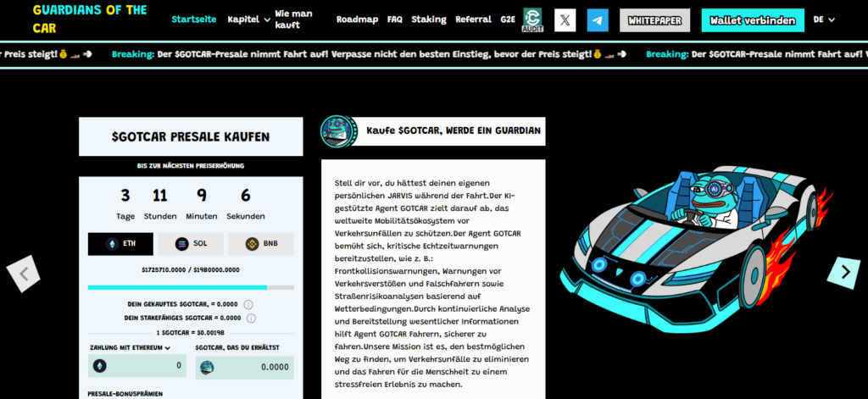Select BNB as payment network
This screenshot has height=399, width=868.
pyautogui.click(x=261, y=244)
